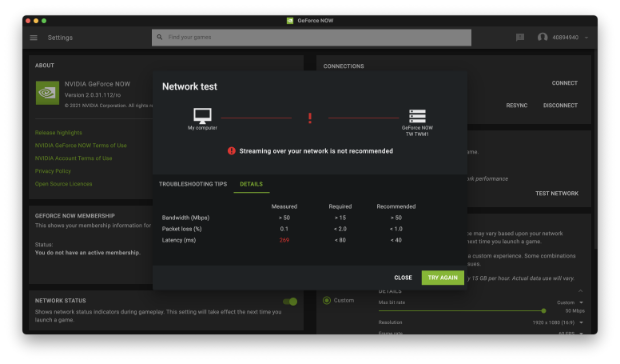Open the Max bit rate Custom dropdown
Screen dimensions: 620x364
tap(571, 302)
